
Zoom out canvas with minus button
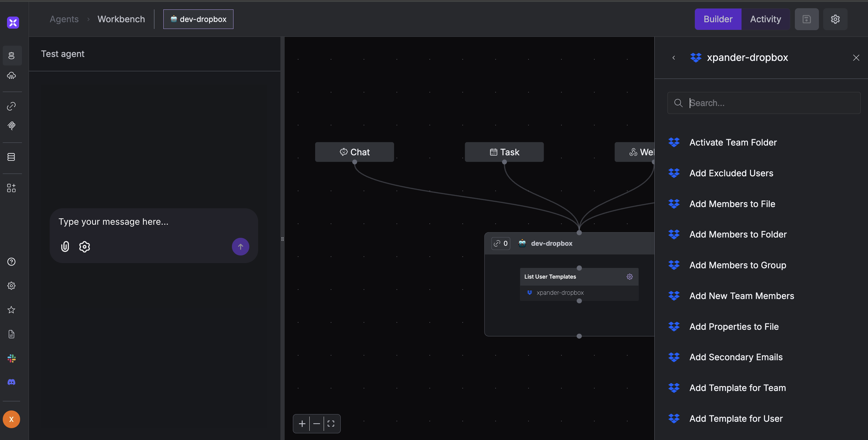click(x=316, y=424)
